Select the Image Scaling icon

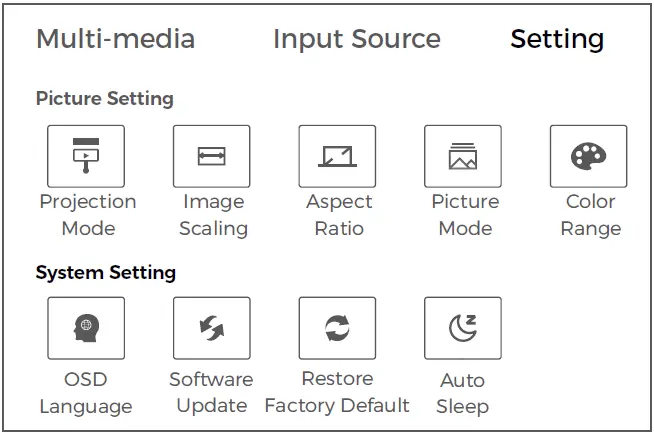click(x=212, y=156)
